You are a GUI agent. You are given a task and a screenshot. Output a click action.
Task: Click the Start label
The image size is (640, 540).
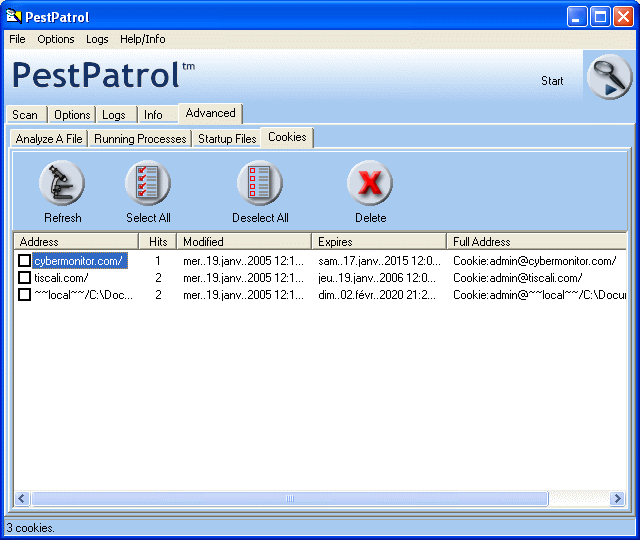coord(552,81)
